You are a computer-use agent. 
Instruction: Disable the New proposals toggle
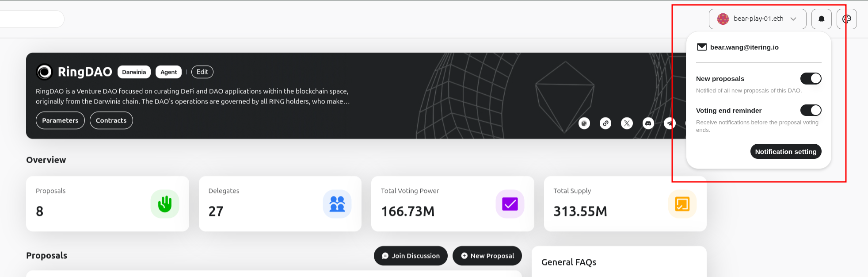click(811, 79)
